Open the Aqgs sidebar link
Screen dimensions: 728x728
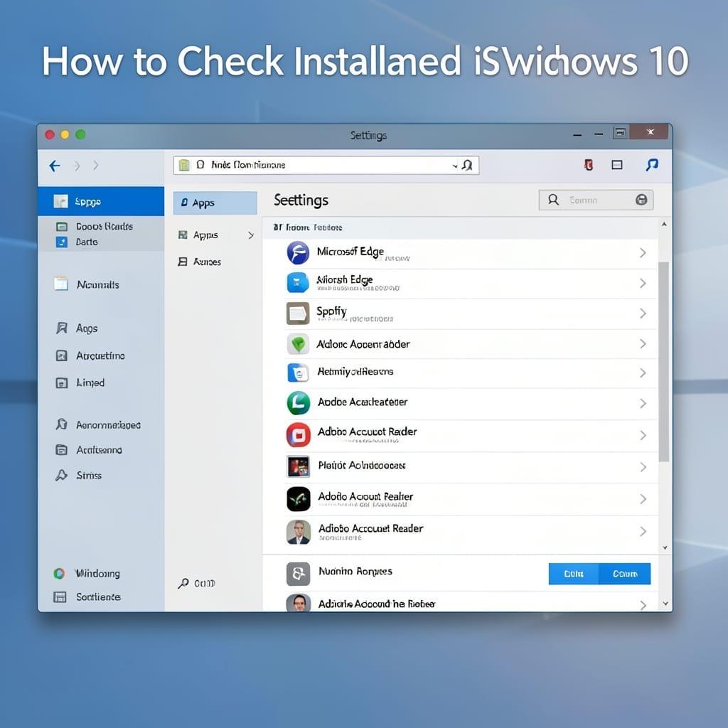point(77,328)
